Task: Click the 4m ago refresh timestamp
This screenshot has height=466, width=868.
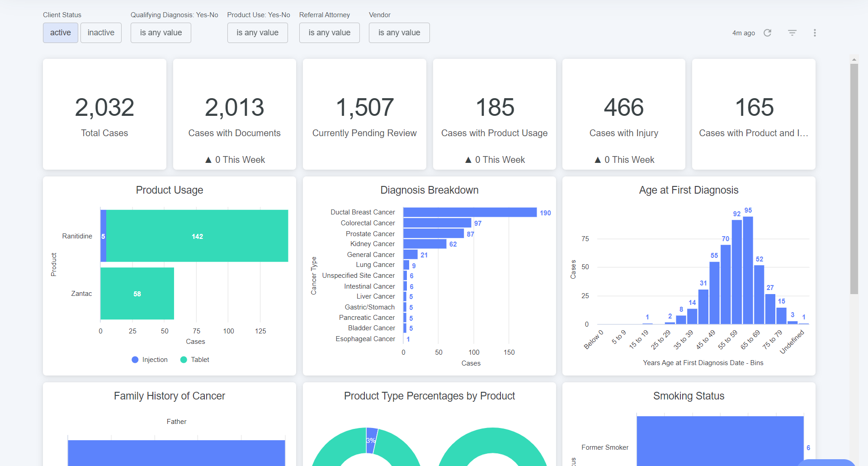Action: pos(744,33)
